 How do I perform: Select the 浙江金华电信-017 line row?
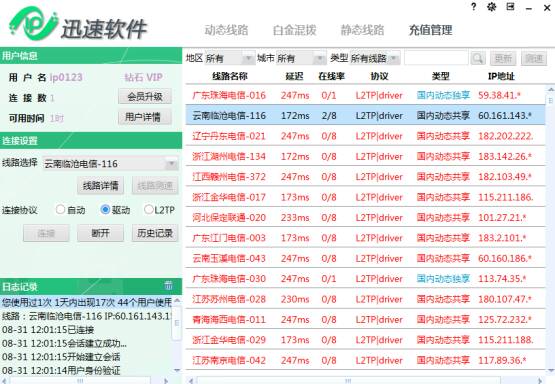[365, 197]
